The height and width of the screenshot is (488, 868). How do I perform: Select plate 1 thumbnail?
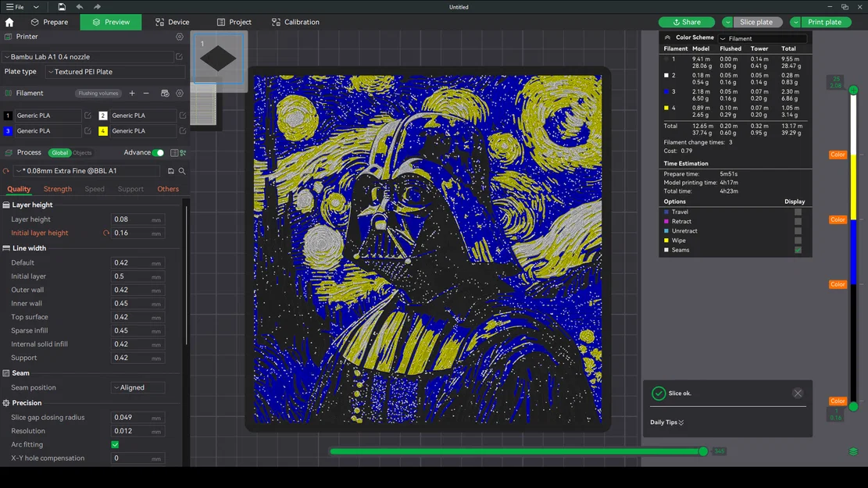(x=218, y=59)
